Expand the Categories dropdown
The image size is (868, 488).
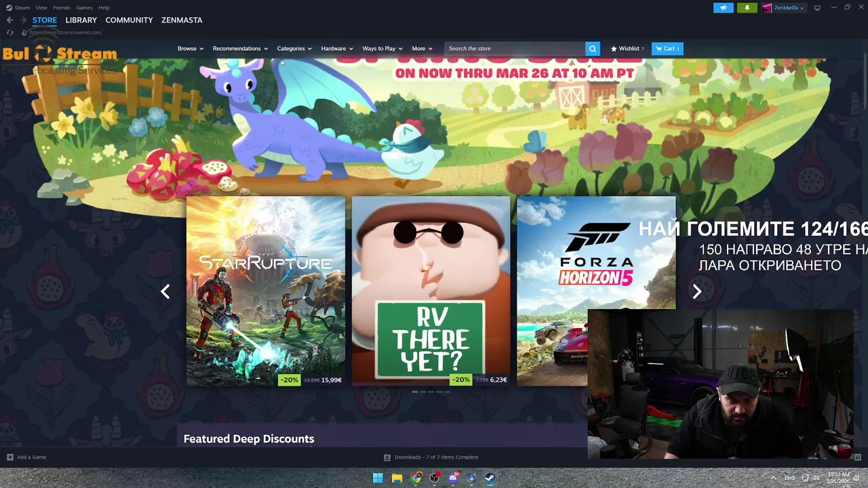(294, 49)
